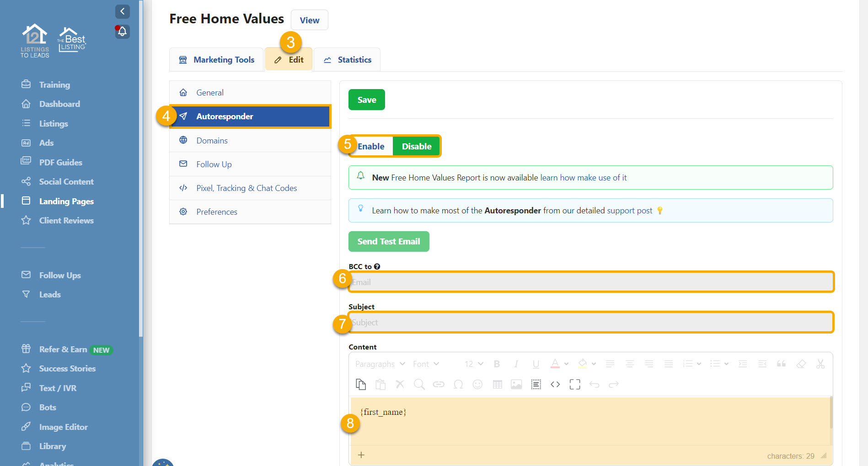Screen dimensions: 868x466
Task: Insert an emoji via the smiley icon
Action: pyautogui.click(x=477, y=385)
